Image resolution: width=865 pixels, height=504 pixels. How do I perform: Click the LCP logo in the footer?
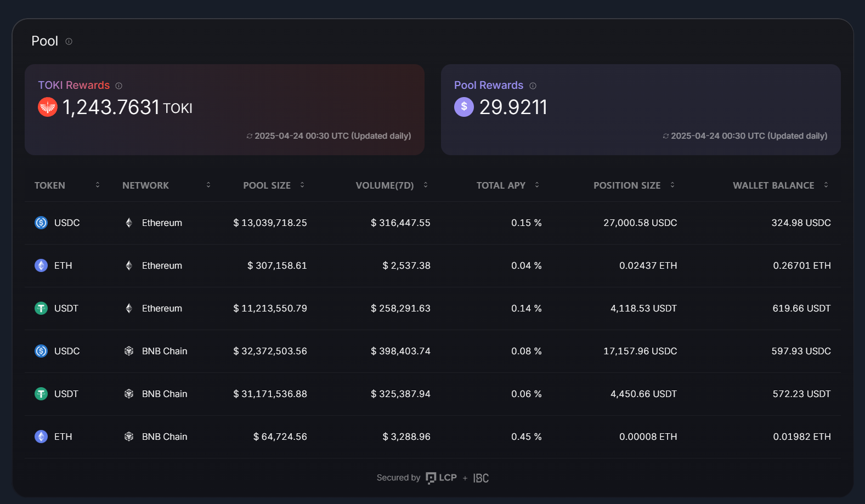442,478
